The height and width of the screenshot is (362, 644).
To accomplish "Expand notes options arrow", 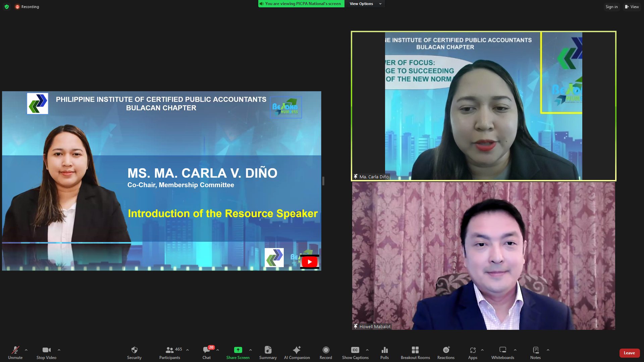I will (x=548, y=350).
